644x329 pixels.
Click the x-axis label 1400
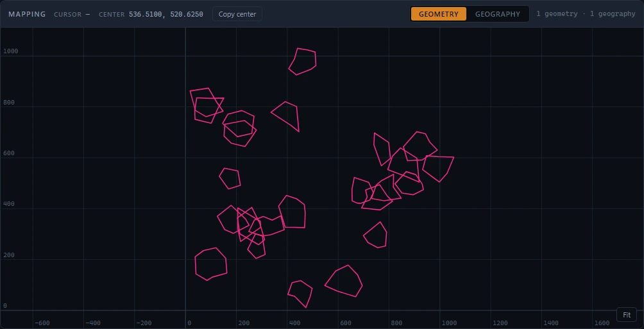551,323
